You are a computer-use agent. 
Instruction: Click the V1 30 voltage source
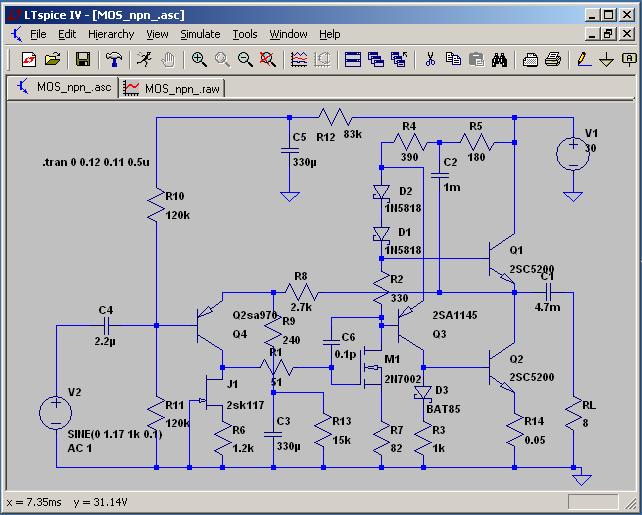pos(573,154)
